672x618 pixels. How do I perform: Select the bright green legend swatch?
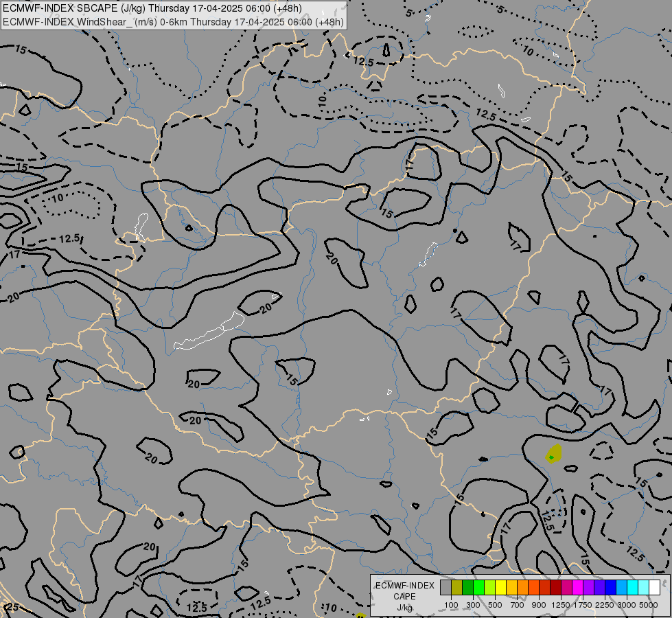coord(478,587)
